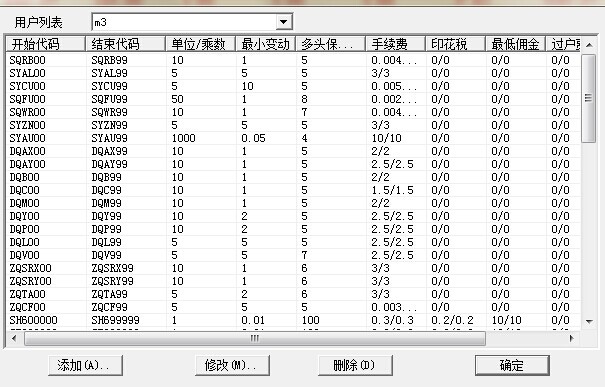Screen dimensions: 605x387
Task: Select the DQAX00 row
Action: (x=293, y=151)
